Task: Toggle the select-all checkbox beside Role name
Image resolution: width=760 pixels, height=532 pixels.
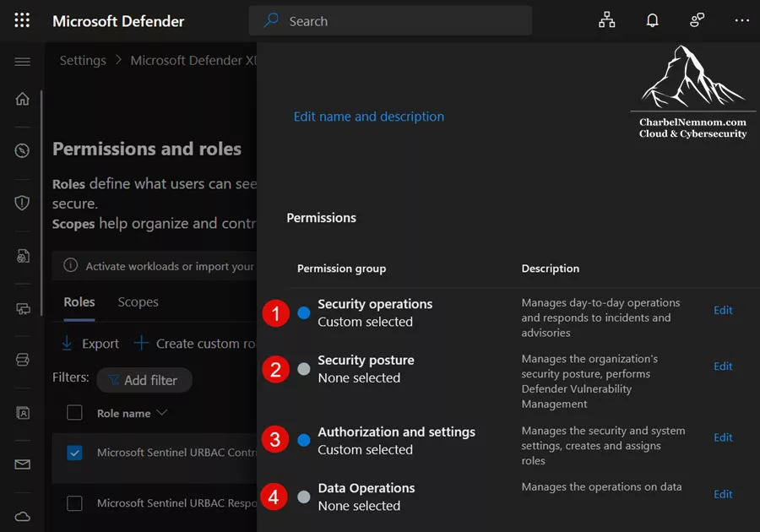Action: pyautogui.click(x=74, y=413)
